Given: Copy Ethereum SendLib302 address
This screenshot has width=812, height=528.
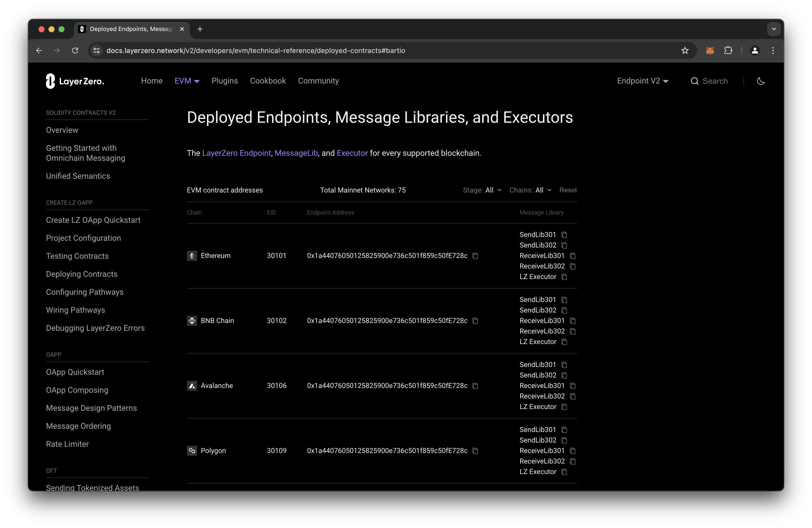Looking at the screenshot, I should [564, 245].
